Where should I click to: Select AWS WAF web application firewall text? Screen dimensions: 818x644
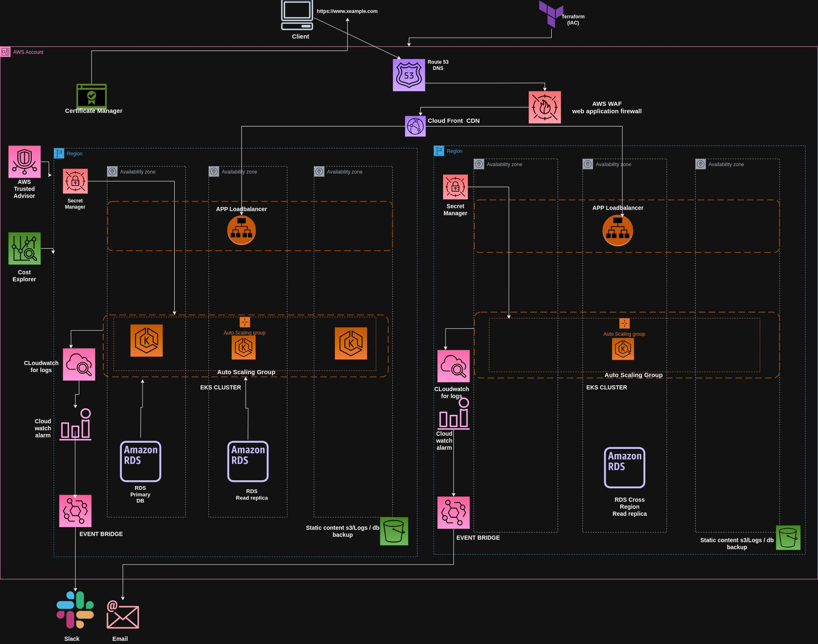click(607, 107)
